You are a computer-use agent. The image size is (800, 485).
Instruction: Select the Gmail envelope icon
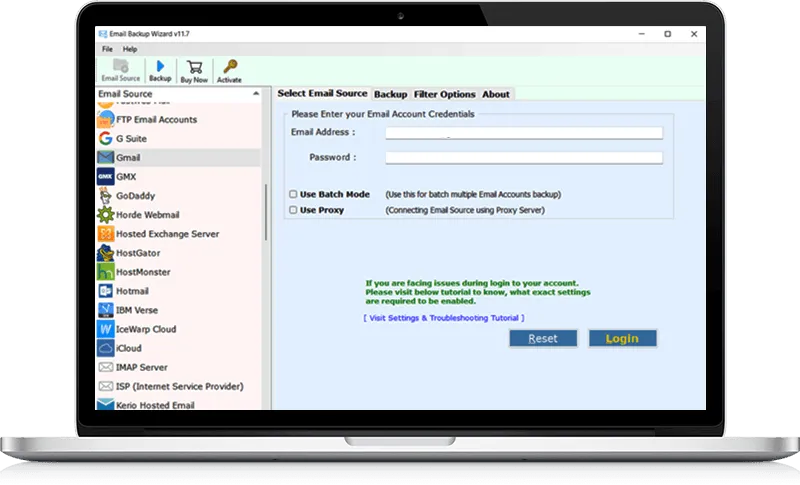106,157
